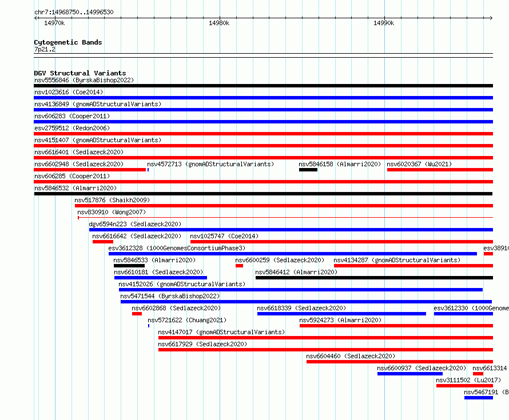509x420 pixels.
Task: Click nsv606283 (Cooper2011) label
Action: coord(72,116)
